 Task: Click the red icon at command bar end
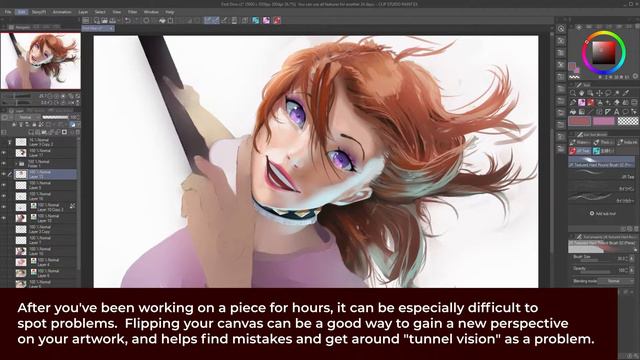tap(277, 20)
